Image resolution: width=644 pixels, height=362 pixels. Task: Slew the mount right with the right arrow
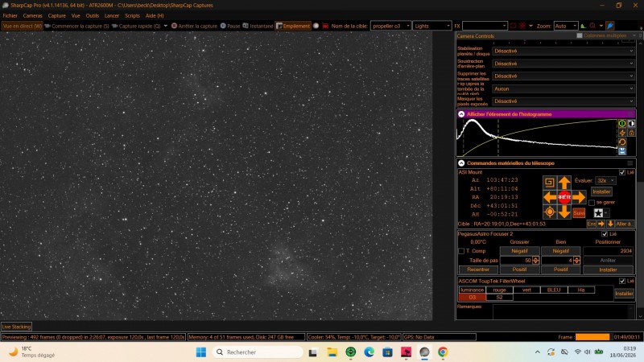tap(579, 197)
